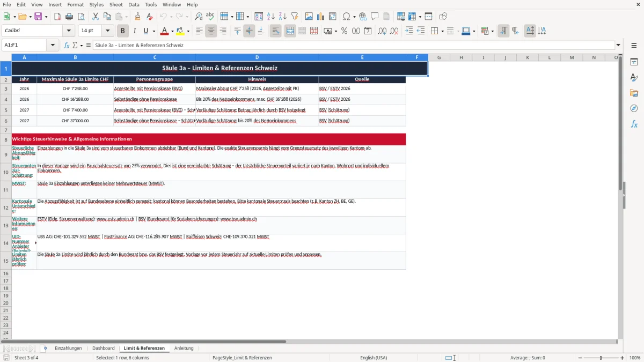The width and height of the screenshot is (644, 362).
Task: Open the Data menu
Action: 134,4
